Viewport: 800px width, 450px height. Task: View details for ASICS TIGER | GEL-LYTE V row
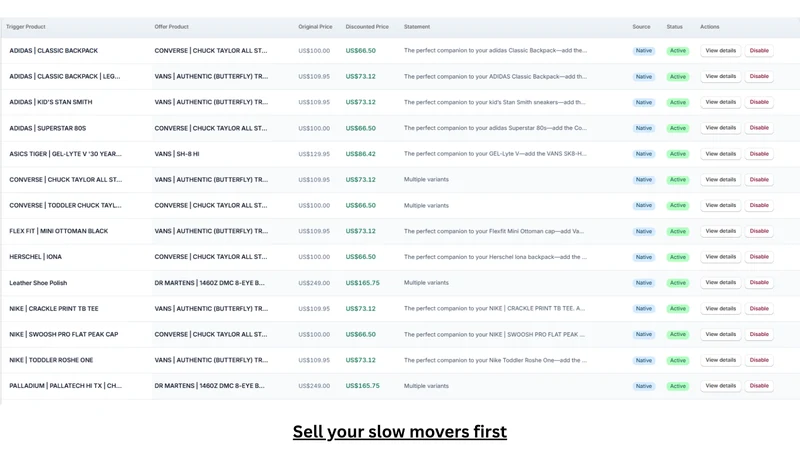tap(720, 154)
